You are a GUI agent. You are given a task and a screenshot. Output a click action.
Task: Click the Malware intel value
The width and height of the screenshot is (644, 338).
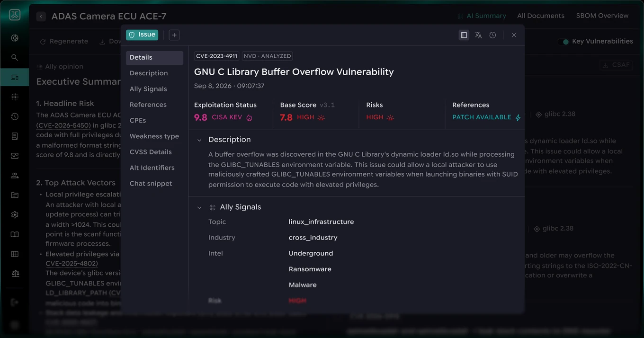click(303, 285)
